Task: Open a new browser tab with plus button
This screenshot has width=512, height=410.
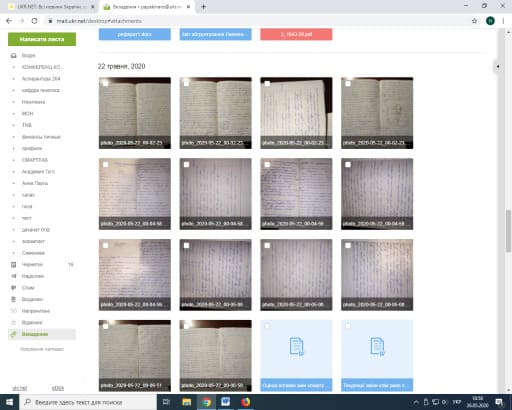Action: [x=203, y=7]
